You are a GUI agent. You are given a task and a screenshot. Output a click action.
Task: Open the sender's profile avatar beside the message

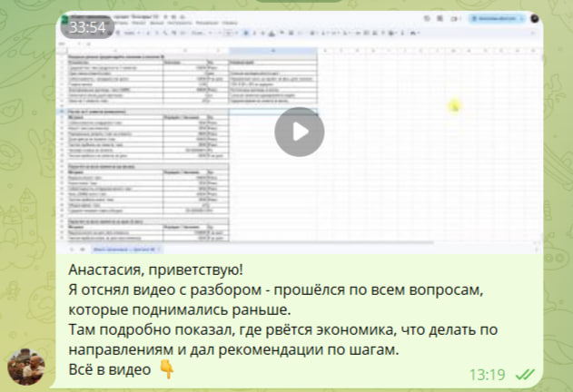[x=25, y=364]
